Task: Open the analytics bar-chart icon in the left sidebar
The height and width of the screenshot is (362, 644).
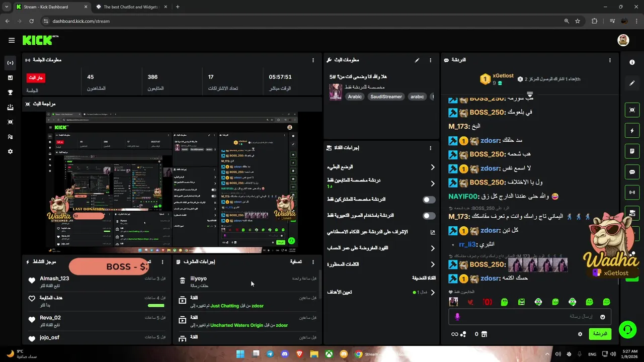Action: (x=11, y=78)
